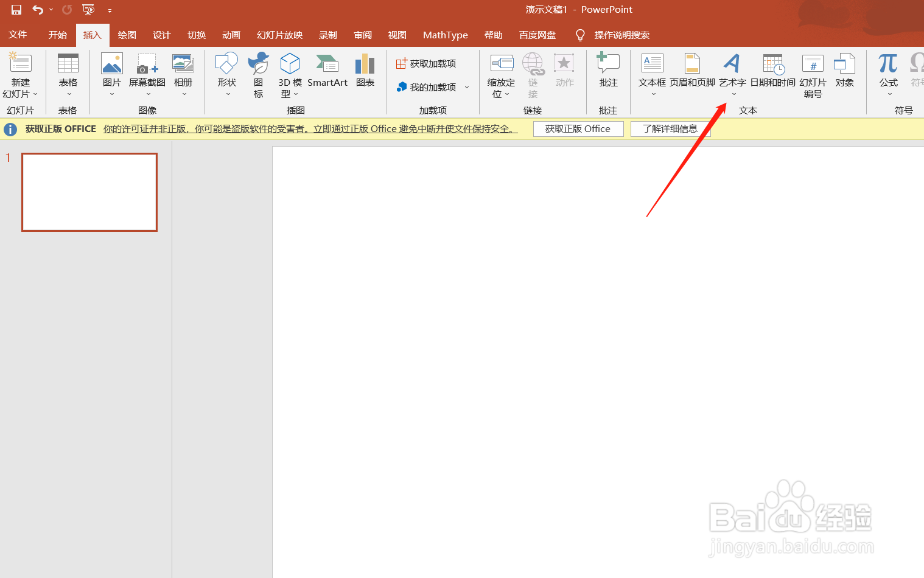Open the Customize Quick Access Toolbar dropdown
The height and width of the screenshot is (578, 924).
[110, 10]
